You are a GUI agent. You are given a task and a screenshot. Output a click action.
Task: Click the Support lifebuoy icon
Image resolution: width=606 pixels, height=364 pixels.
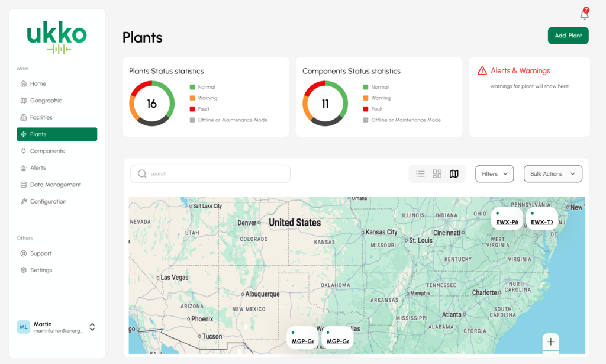(x=24, y=253)
